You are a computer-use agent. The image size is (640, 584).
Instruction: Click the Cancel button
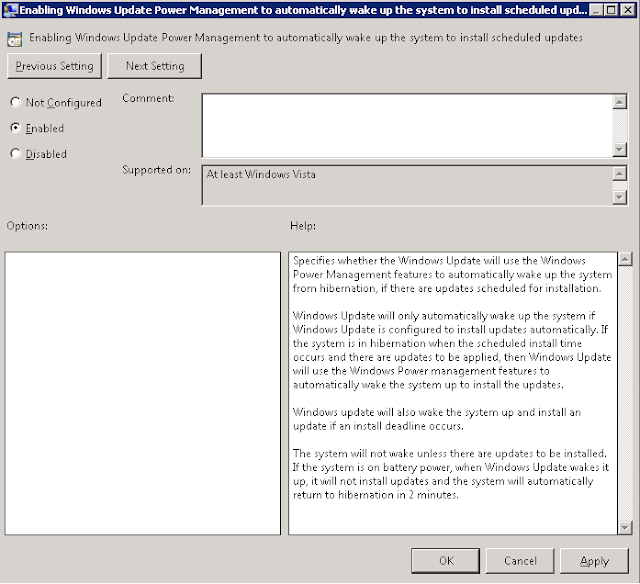tap(520, 561)
